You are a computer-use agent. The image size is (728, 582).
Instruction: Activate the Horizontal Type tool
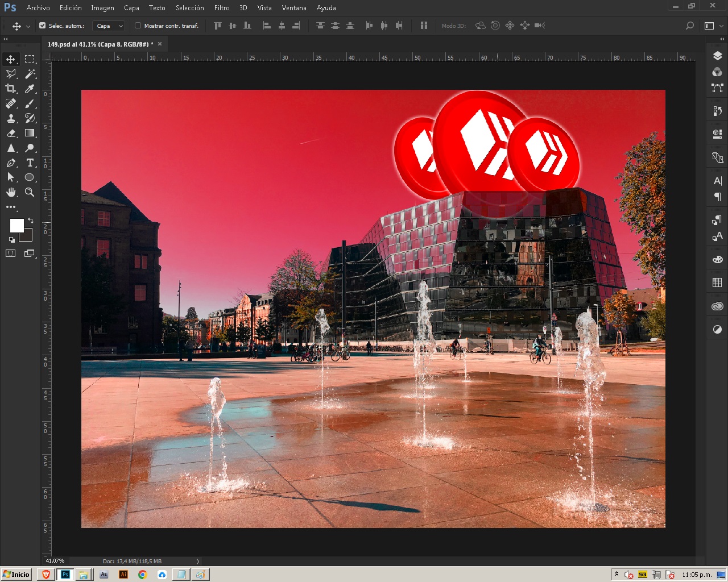click(x=30, y=163)
